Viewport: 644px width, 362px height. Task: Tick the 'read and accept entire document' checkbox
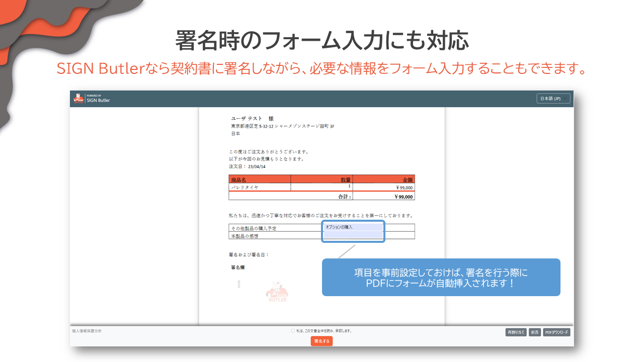pyautogui.click(x=293, y=331)
